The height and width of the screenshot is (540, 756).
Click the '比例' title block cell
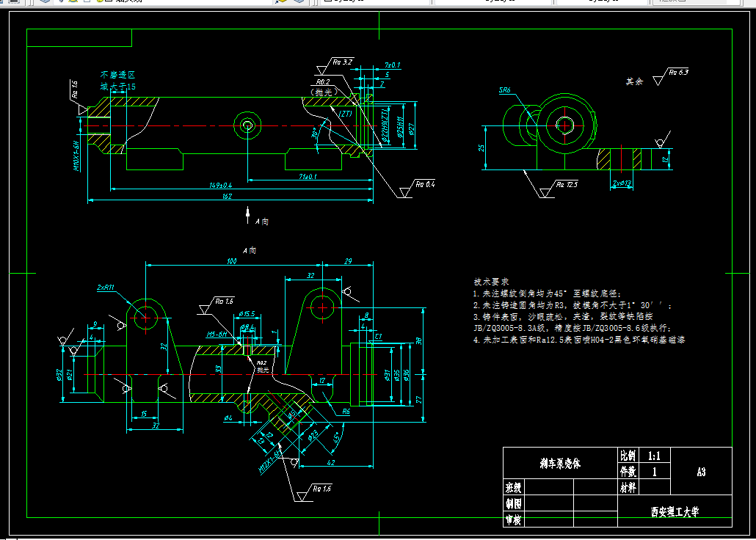pos(628,456)
